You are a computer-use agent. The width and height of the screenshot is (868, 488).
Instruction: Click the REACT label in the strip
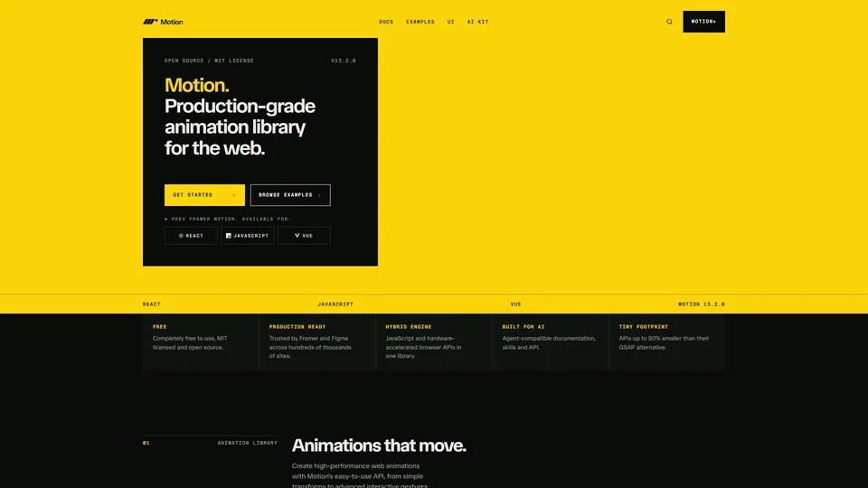point(151,305)
